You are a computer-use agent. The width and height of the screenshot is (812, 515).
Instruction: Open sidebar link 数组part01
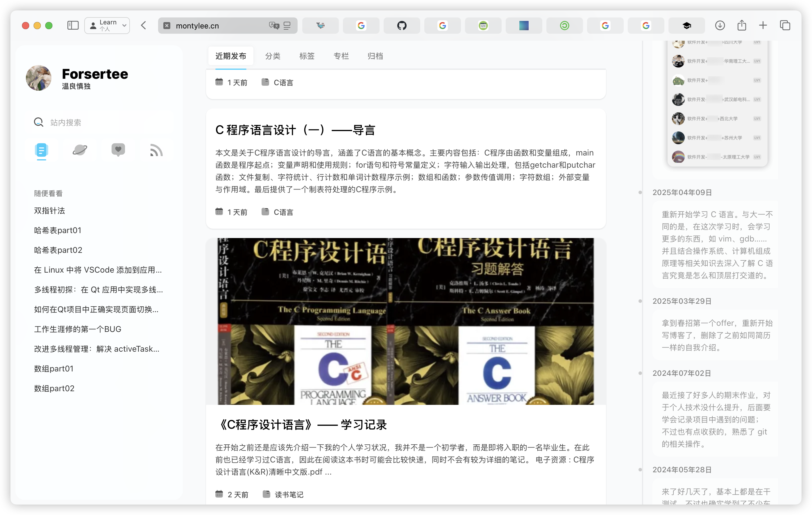[54, 369]
